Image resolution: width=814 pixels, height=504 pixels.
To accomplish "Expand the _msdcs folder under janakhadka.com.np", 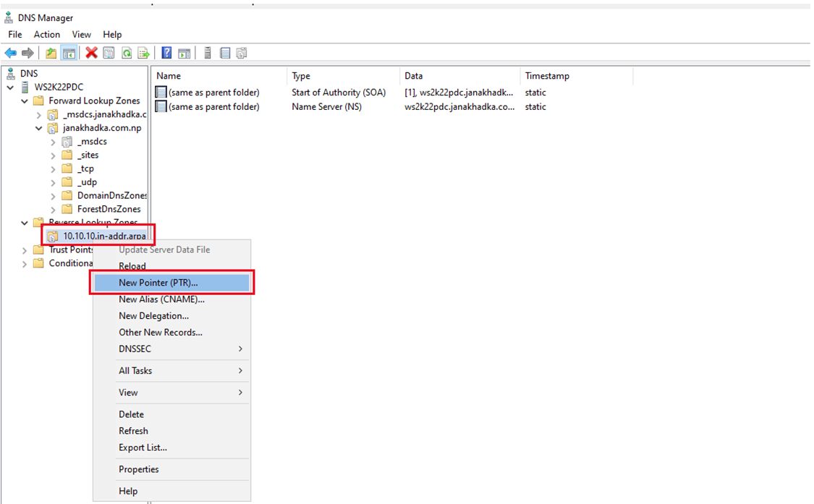I will (52, 141).
